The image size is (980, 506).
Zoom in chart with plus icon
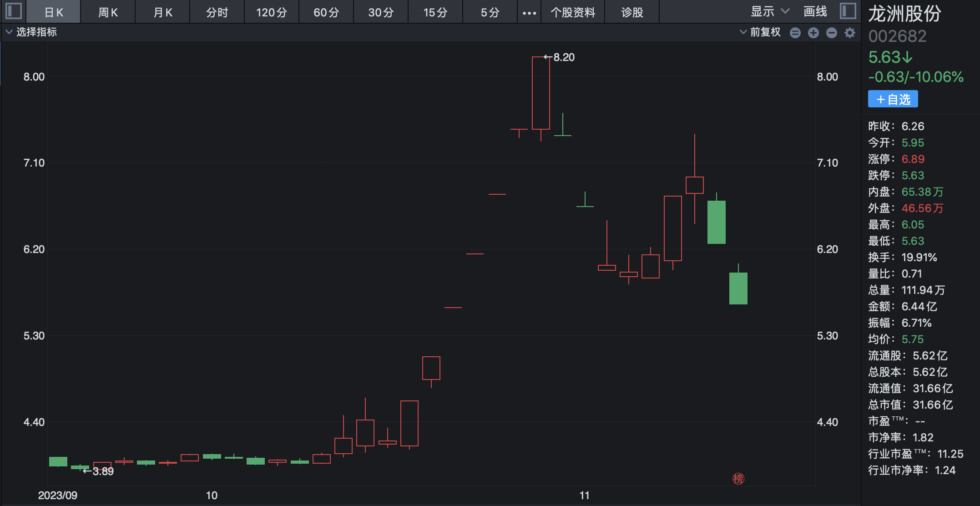click(813, 33)
